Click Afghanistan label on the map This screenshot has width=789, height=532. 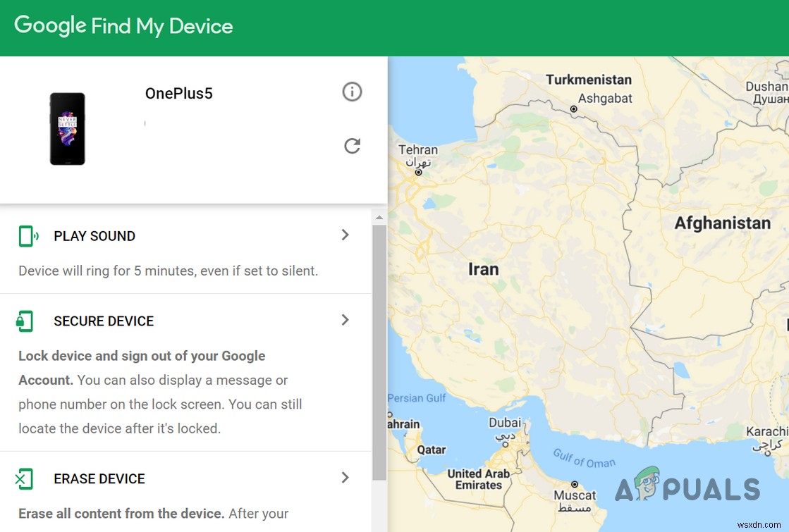tap(721, 223)
